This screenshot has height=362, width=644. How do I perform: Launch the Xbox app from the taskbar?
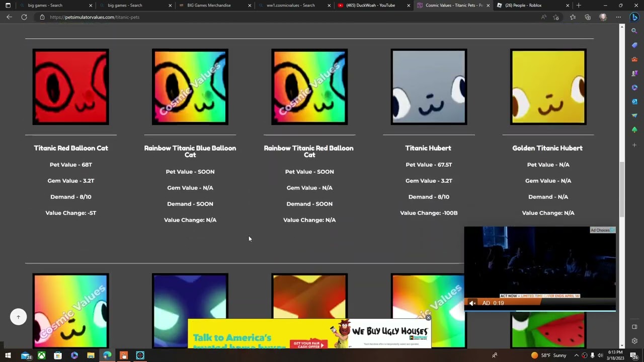tap(41, 355)
